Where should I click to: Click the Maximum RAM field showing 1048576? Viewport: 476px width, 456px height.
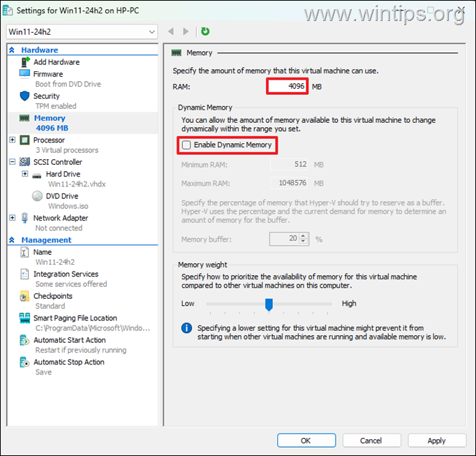(x=289, y=183)
